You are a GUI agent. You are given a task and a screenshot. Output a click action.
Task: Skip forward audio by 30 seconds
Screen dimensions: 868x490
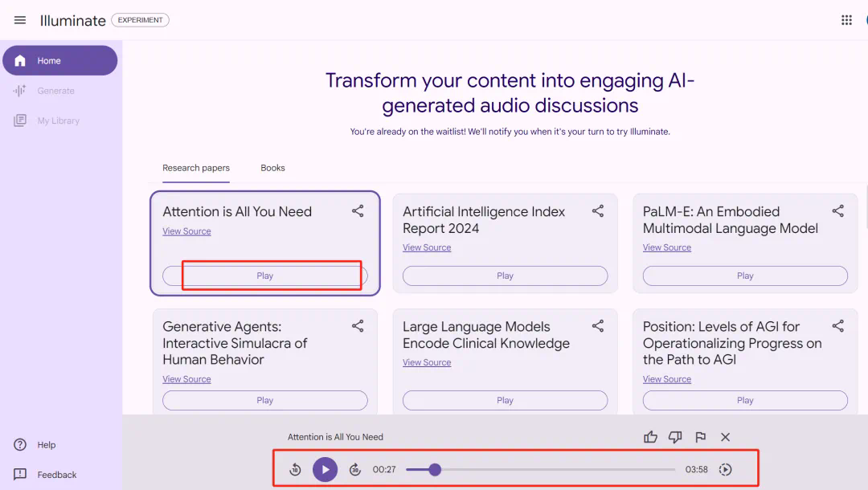click(355, 470)
